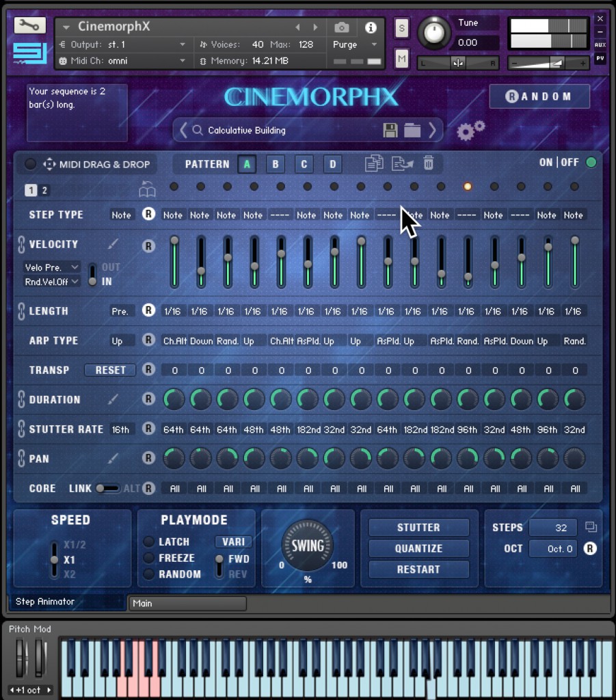616x700 pixels.
Task: Randomize Arp Type with R icon
Action: pyautogui.click(x=148, y=340)
